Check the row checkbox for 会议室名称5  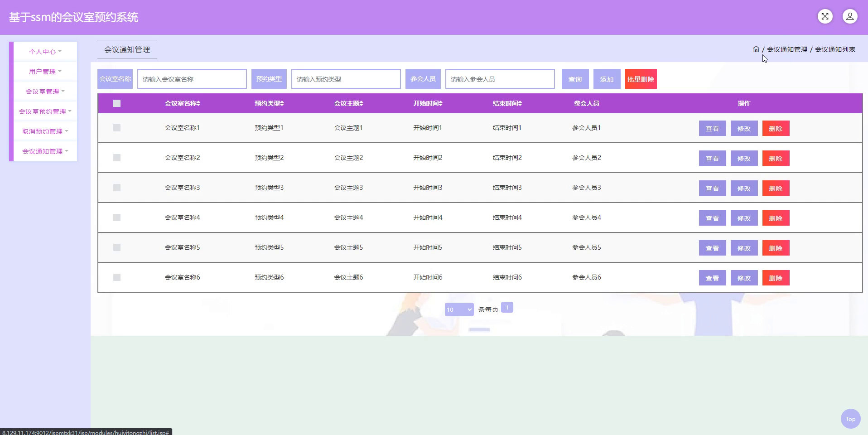point(117,247)
